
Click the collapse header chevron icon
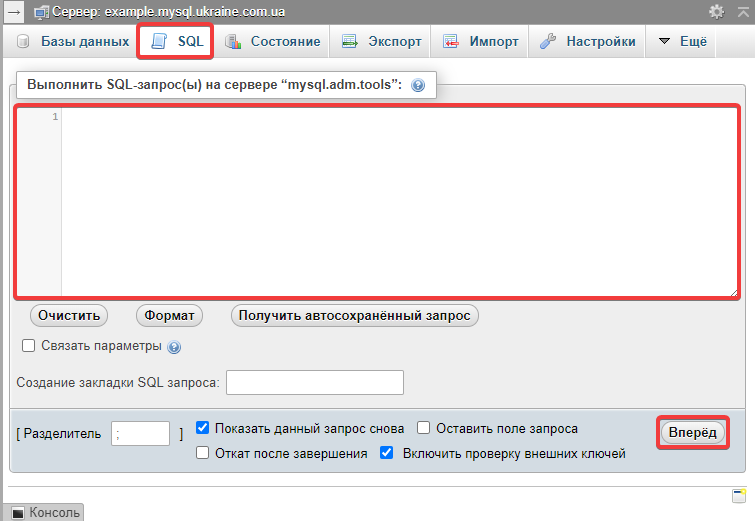click(742, 11)
